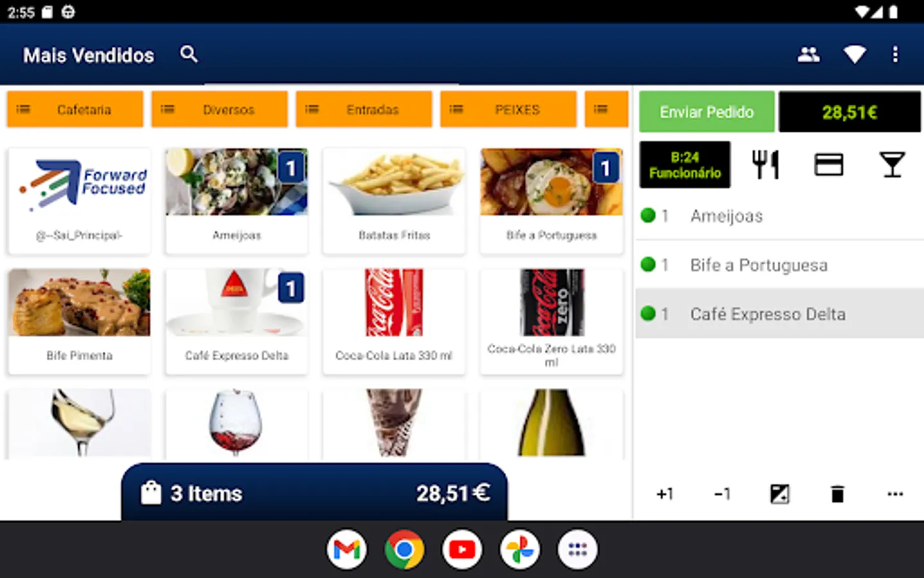
Task: Open the customers people icon
Action: tap(809, 55)
